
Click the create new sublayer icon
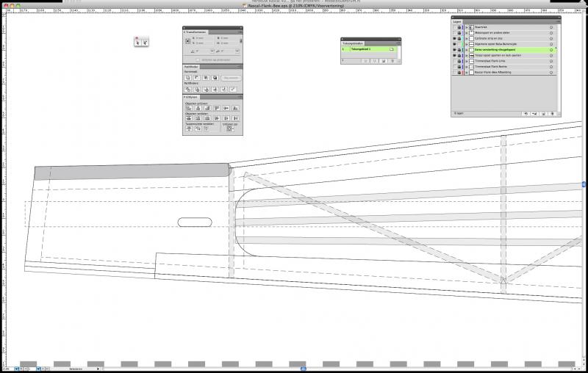(534, 114)
